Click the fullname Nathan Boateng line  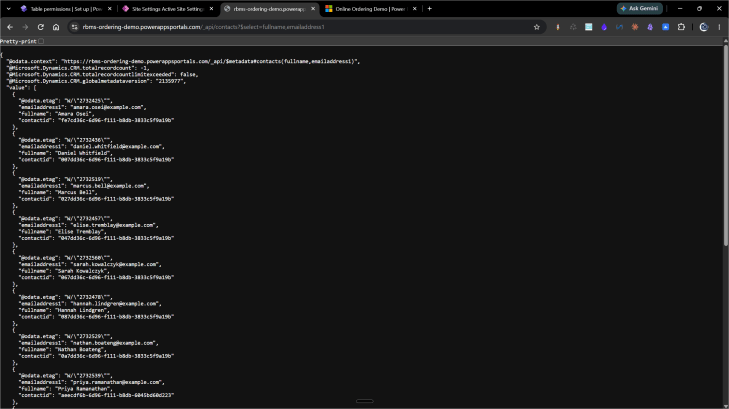(62, 349)
